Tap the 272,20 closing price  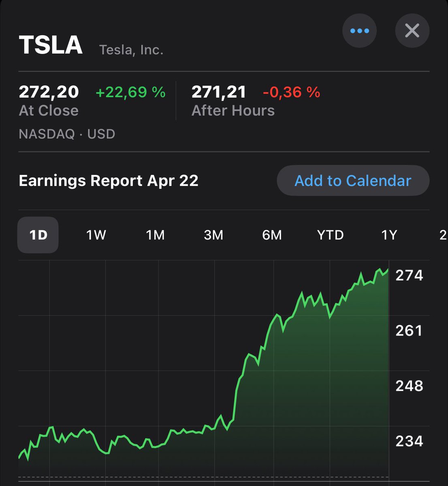tap(49, 92)
